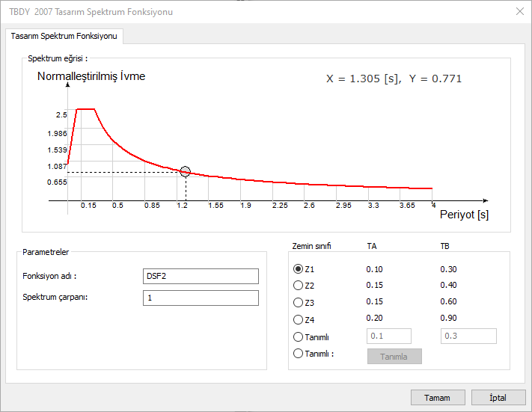
Task: Click the Z1 TB value 0.30
Action: (x=448, y=269)
